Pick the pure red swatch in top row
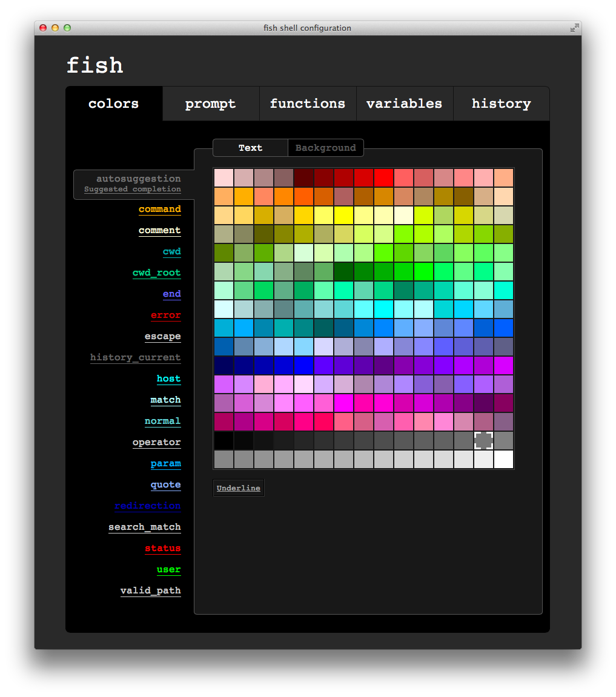Image resolution: width=616 pixels, height=697 pixels. [x=384, y=178]
